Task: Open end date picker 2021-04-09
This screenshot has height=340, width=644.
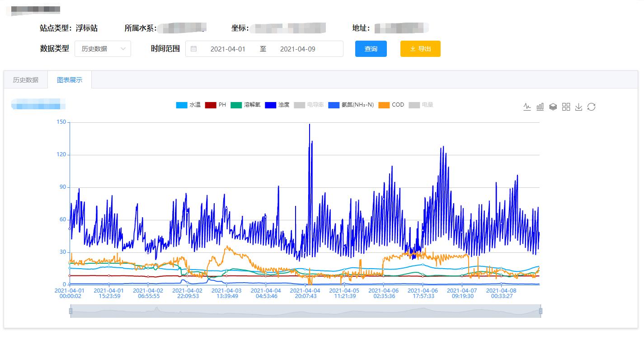Action: pyautogui.click(x=297, y=49)
